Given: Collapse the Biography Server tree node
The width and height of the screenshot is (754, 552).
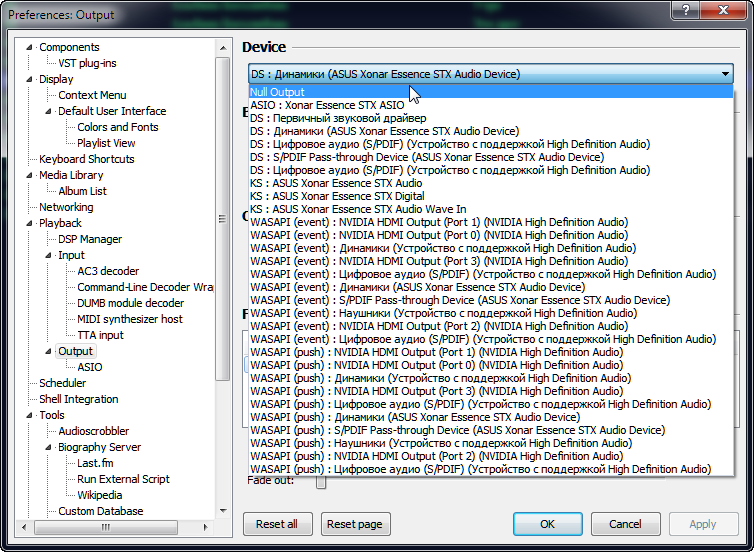Looking at the screenshot, I should [x=51, y=447].
